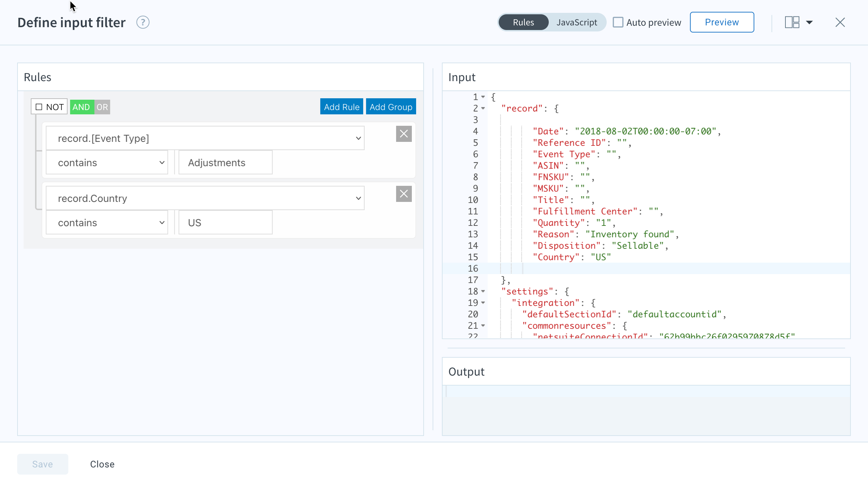Open the help icon beside Define input filter
The height and width of the screenshot is (486, 868).
coord(143,23)
